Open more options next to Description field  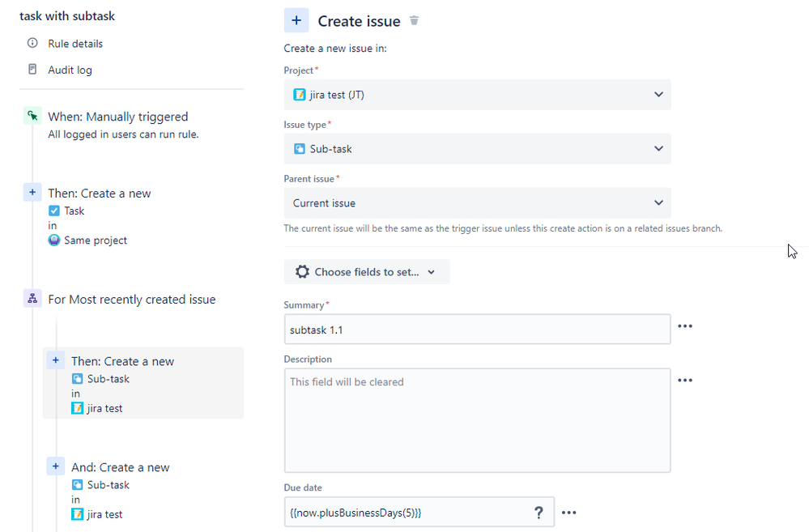pyautogui.click(x=685, y=381)
